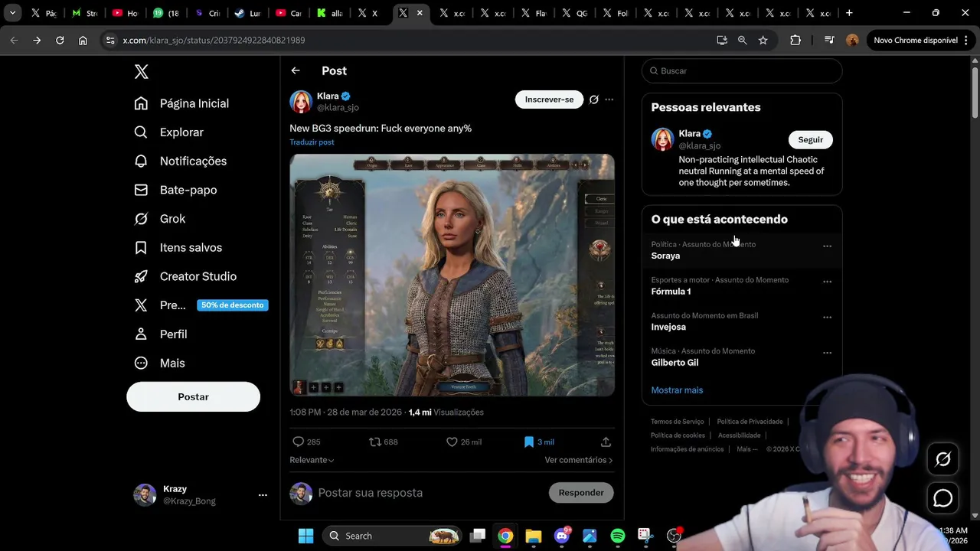Click the floating chat messages button
The height and width of the screenshot is (551, 980).
pyautogui.click(x=943, y=498)
